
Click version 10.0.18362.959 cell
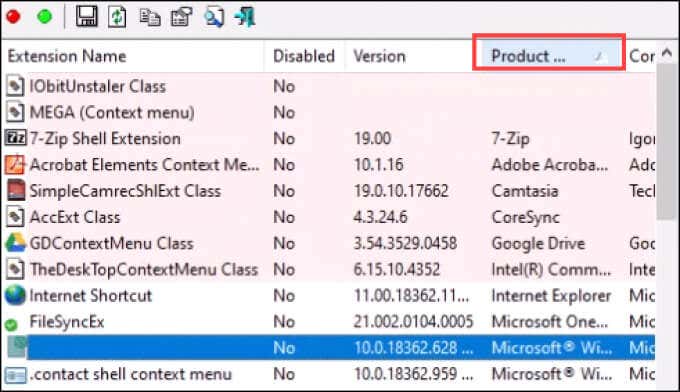pyautogui.click(x=413, y=374)
